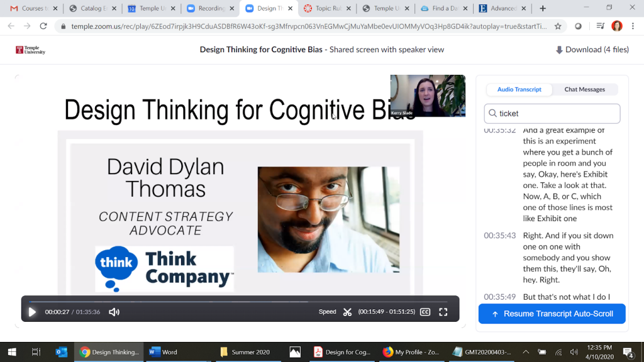The height and width of the screenshot is (362, 644).
Task: Click the Think Company logo on slide
Action: [x=164, y=269]
